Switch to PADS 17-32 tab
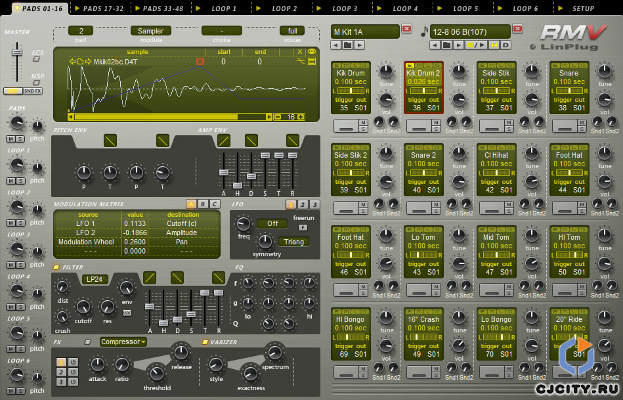The width and height of the screenshot is (623, 400). point(99,8)
